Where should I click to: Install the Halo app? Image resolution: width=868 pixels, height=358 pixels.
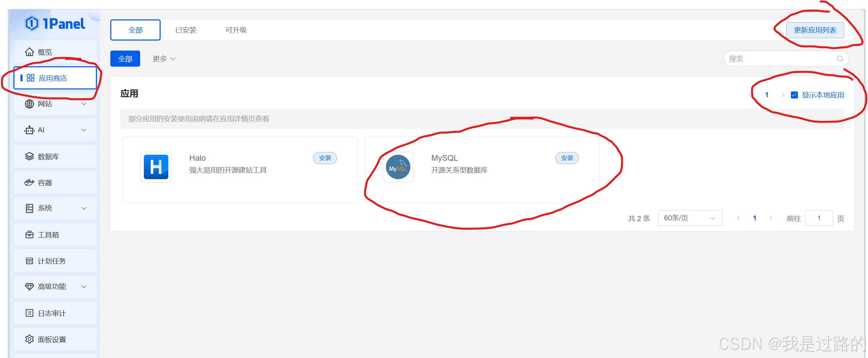tap(325, 158)
